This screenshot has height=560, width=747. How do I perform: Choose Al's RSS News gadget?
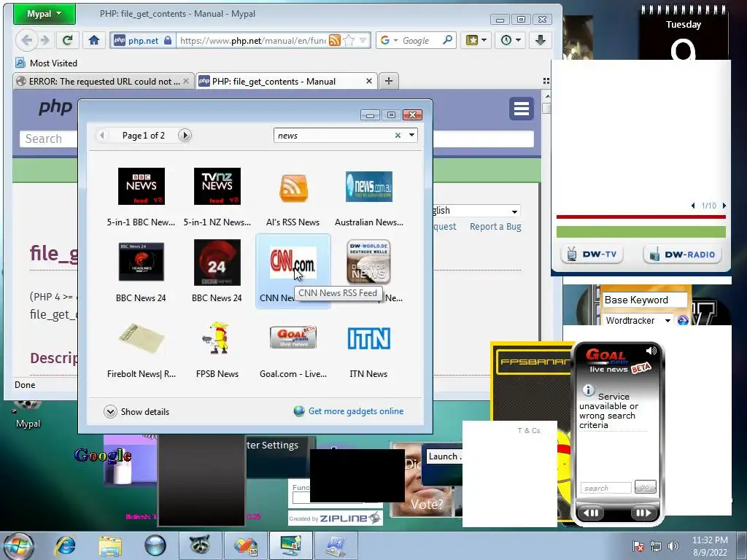pos(293,196)
